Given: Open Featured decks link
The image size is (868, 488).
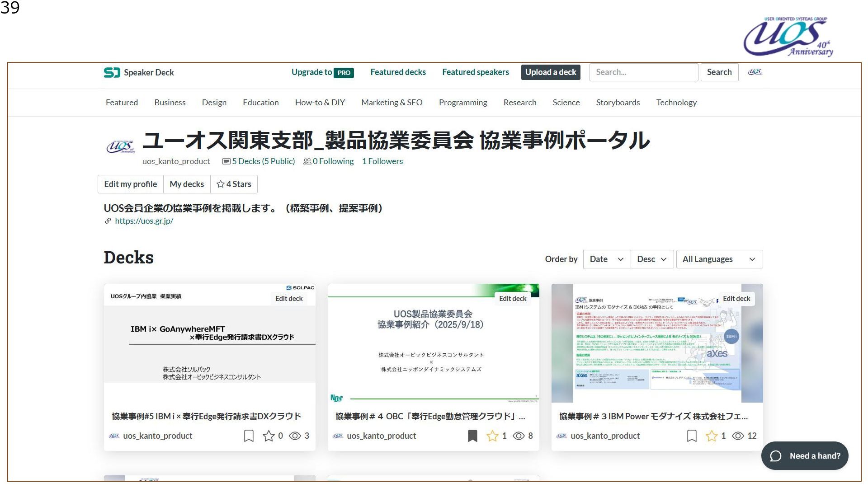Looking at the screenshot, I should pos(398,72).
